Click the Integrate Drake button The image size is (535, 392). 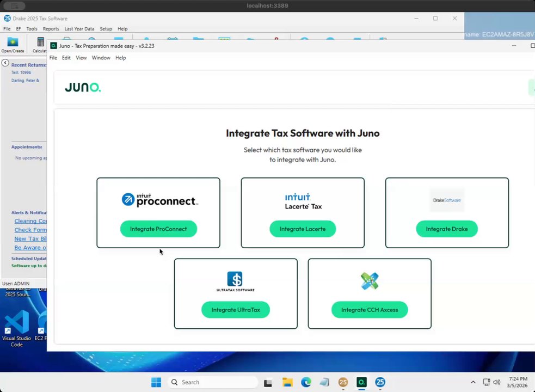point(447,229)
